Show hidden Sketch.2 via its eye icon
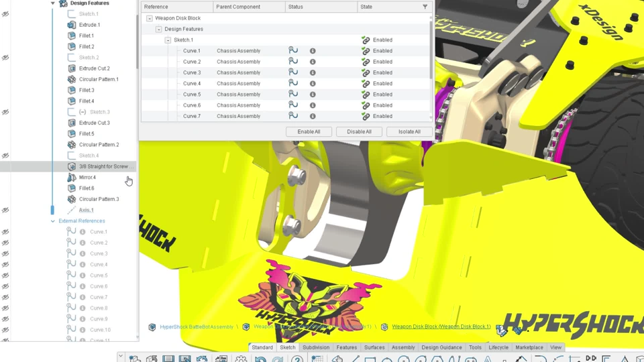This screenshot has width=644, height=362. click(5, 58)
